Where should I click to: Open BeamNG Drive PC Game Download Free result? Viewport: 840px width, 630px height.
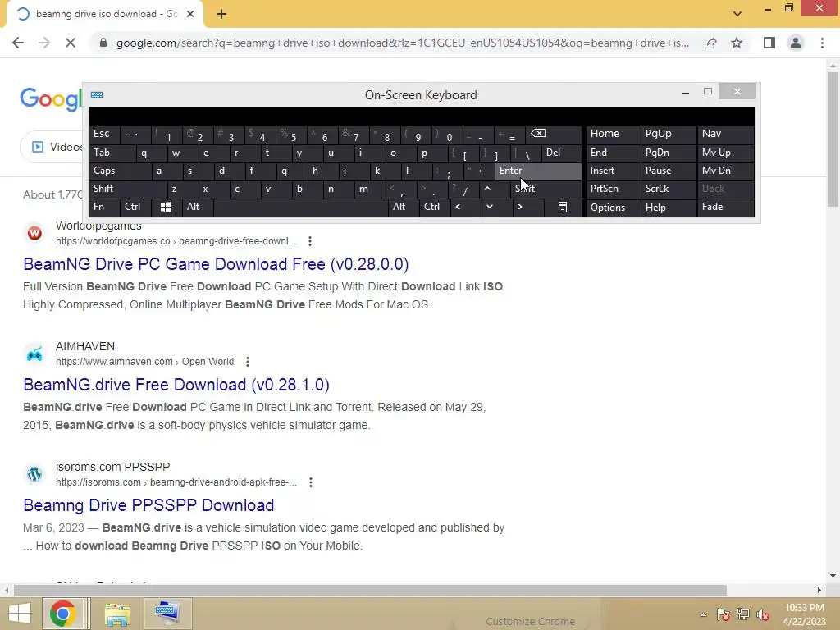pos(216,264)
